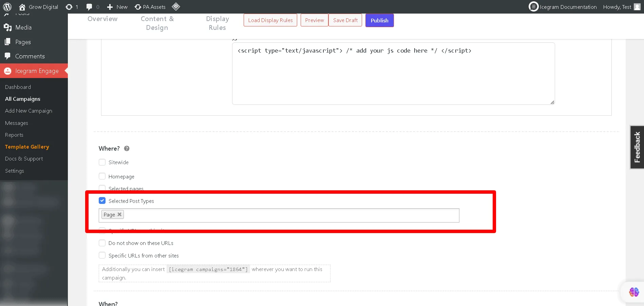This screenshot has height=306, width=644.
Task: Click Load Display Rules button
Action: [x=270, y=20]
